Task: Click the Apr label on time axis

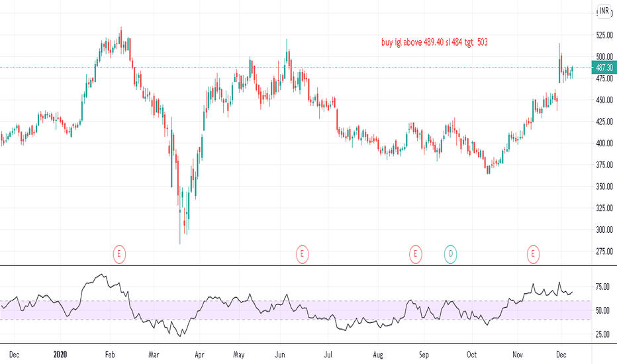Action: [199, 355]
